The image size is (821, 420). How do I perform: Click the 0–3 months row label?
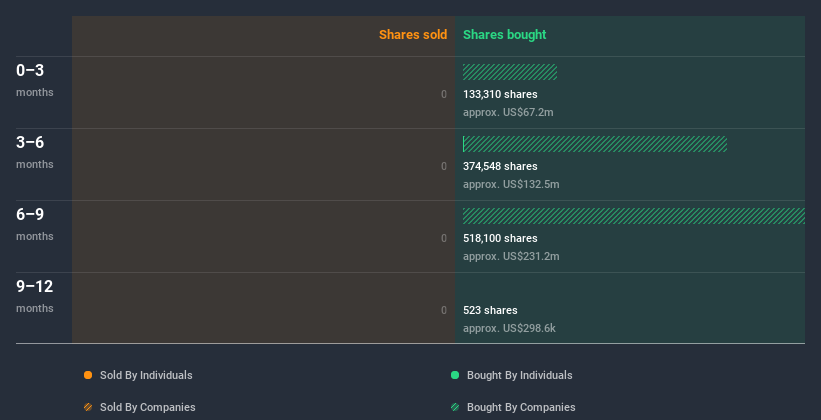(35, 80)
